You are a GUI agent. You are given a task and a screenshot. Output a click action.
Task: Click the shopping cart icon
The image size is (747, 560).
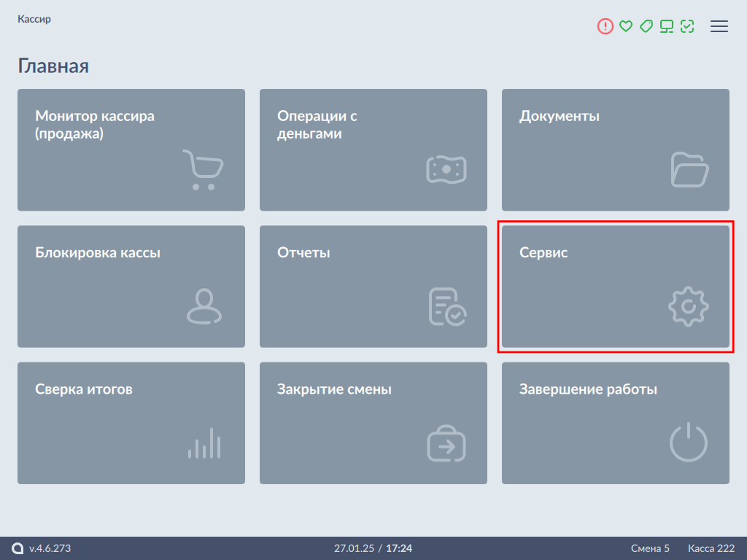point(202,170)
